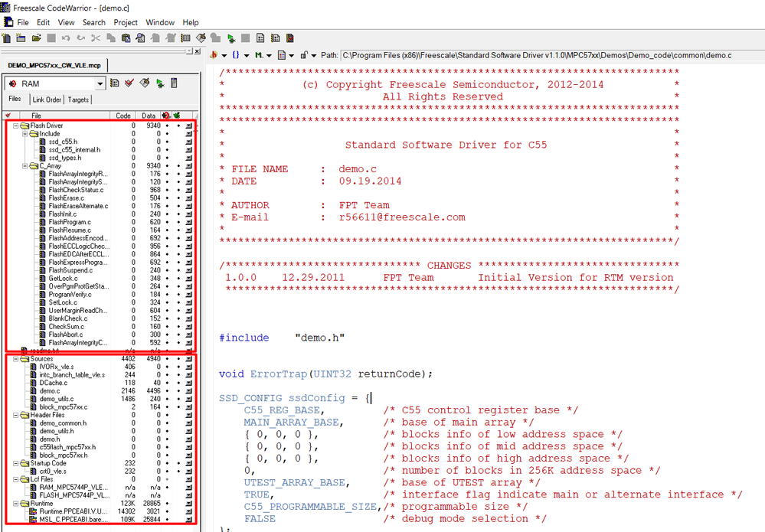Click the New Project toolbar icon

point(21,38)
